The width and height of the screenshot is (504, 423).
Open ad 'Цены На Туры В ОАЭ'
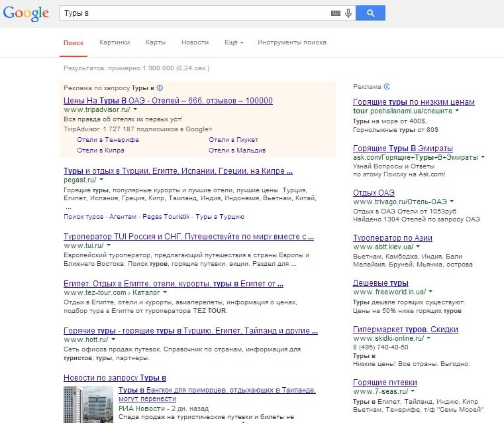pos(168,101)
